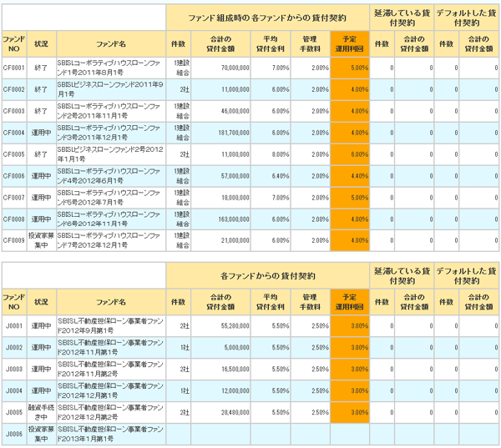Click fund number CF0003
The height and width of the screenshot is (448, 501).
pos(13,111)
